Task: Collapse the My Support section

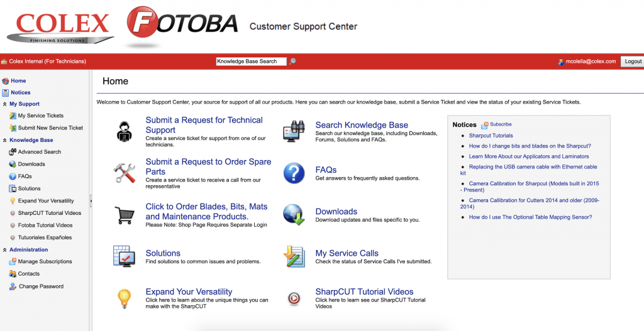Action: 5,104
